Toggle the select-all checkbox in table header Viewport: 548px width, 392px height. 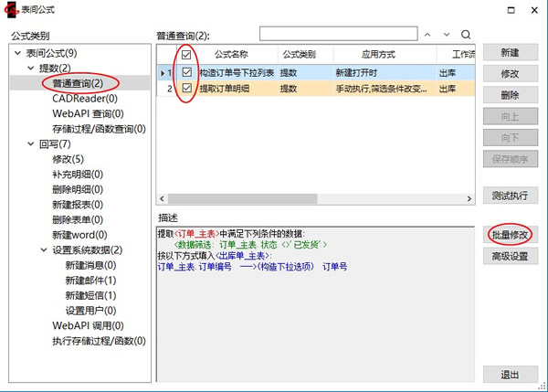(x=187, y=54)
